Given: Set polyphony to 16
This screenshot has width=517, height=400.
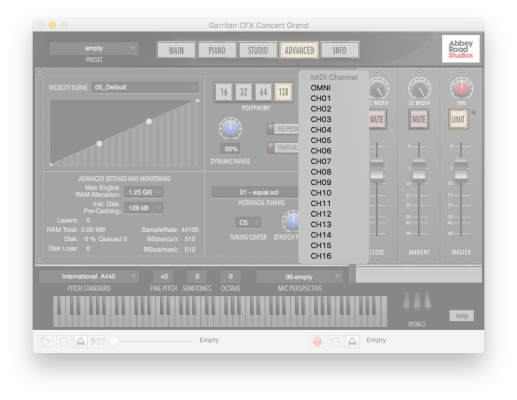Looking at the screenshot, I should pyautogui.click(x=224, y=92).
